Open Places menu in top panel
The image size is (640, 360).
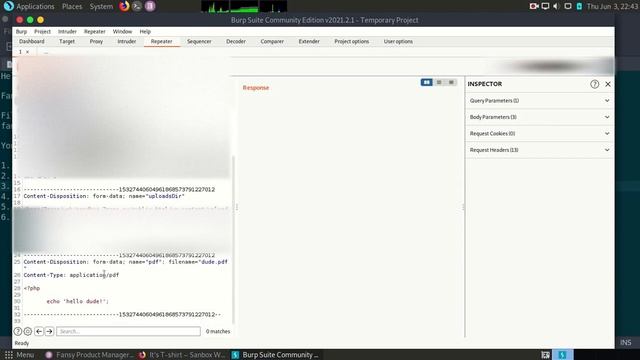coord(72,6)
